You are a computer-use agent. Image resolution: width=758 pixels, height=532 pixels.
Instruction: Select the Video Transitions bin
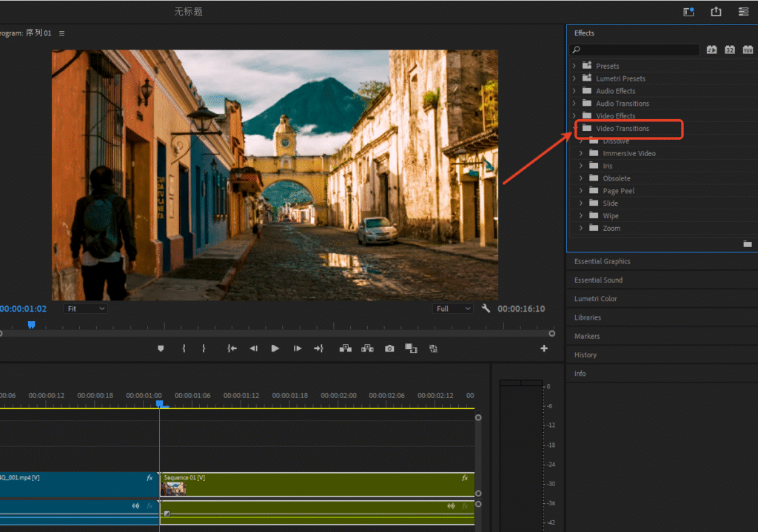coord(626,129)
